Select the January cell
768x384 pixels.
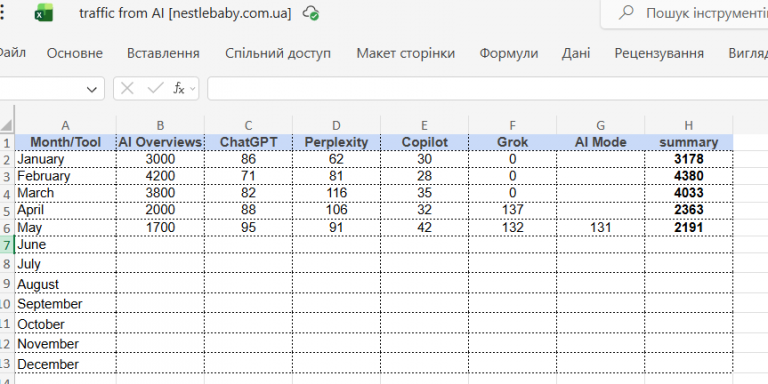(66, 159)
